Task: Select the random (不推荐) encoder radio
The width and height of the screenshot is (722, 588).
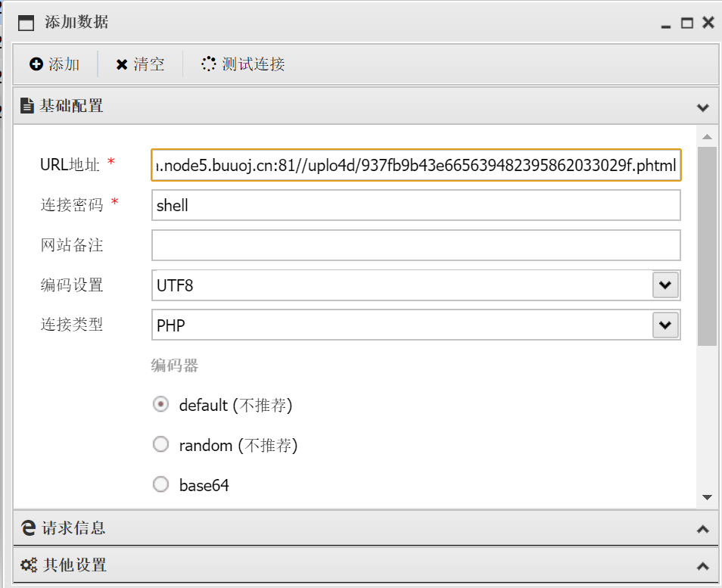Action: point(160,444)
